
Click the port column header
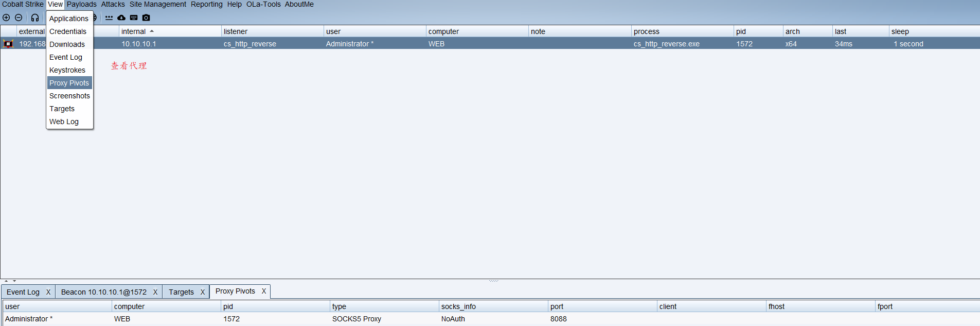click(602, 306)
